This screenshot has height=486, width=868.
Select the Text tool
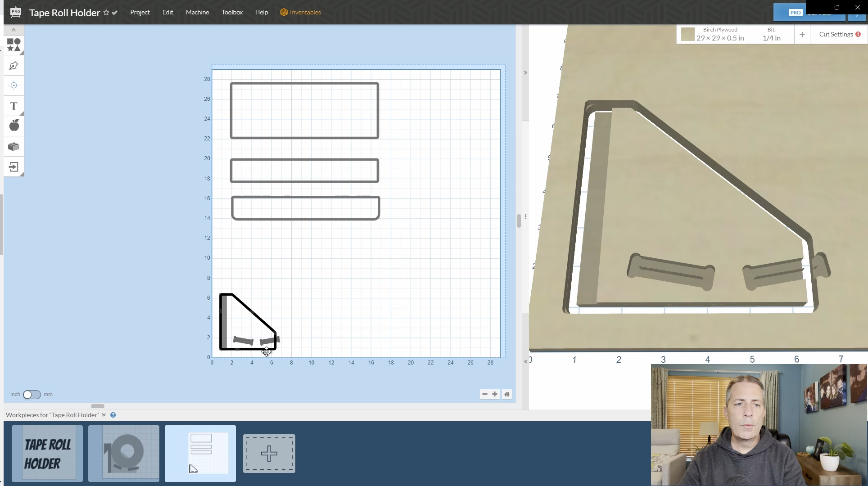click(14, 106)
